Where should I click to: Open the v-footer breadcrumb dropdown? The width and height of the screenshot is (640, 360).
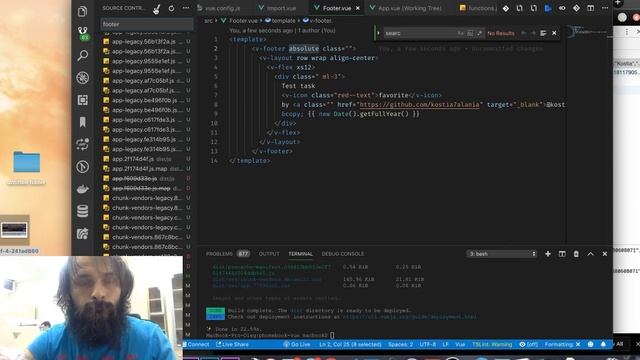pyautogui.click(x=317, y=20)
